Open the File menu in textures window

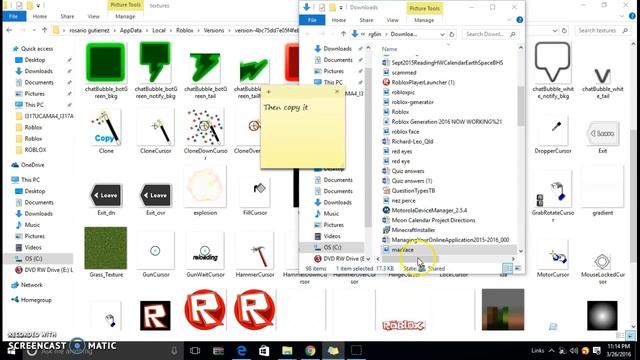[14, 16]
